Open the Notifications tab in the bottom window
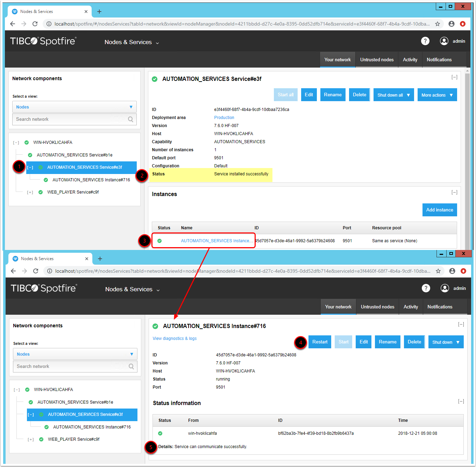This screenshot has height=467, width=476. pos(440,307)
